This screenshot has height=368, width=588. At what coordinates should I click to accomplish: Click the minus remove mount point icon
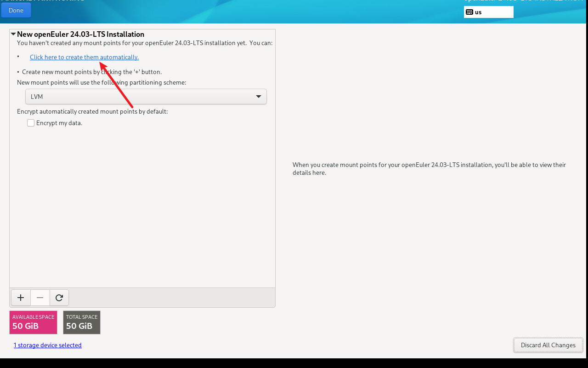point(40,298)
